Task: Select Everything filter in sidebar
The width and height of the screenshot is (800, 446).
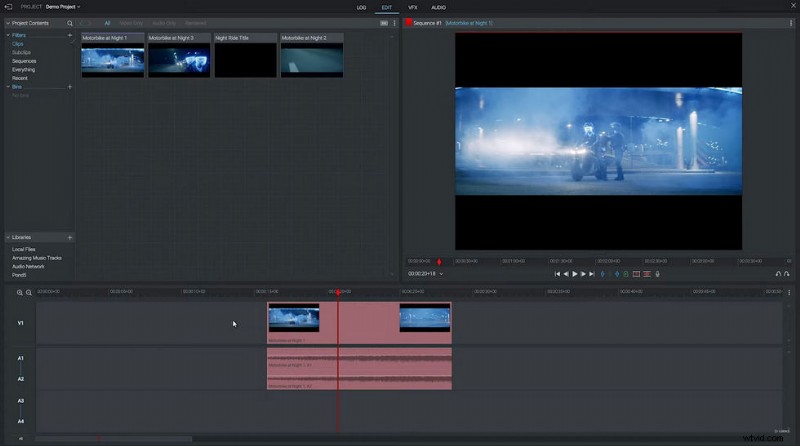Action: [x=23, y=70]
